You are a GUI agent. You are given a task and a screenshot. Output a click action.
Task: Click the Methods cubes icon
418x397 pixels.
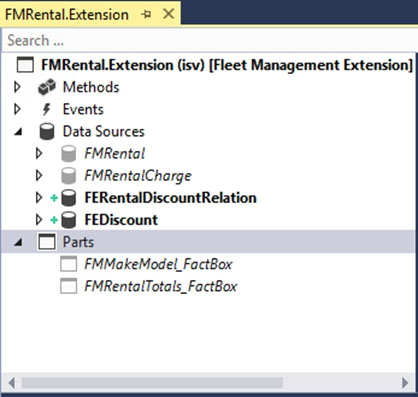point(47,87)
